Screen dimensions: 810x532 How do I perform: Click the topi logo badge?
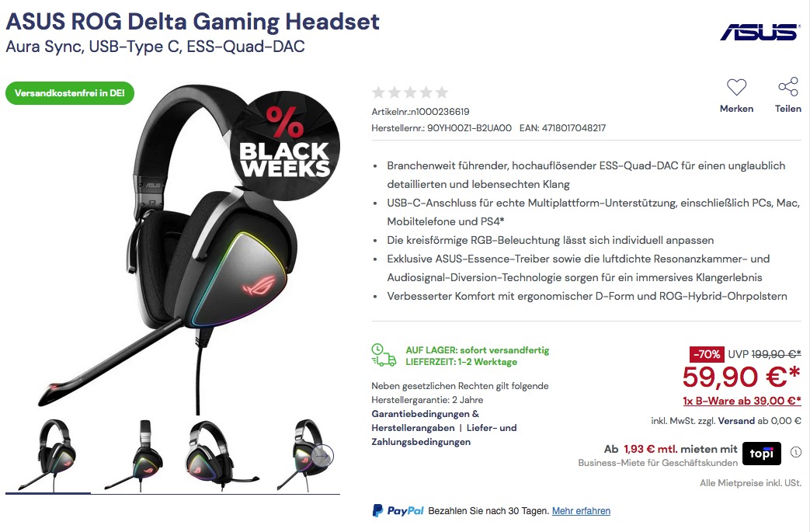tap(761, 454)
